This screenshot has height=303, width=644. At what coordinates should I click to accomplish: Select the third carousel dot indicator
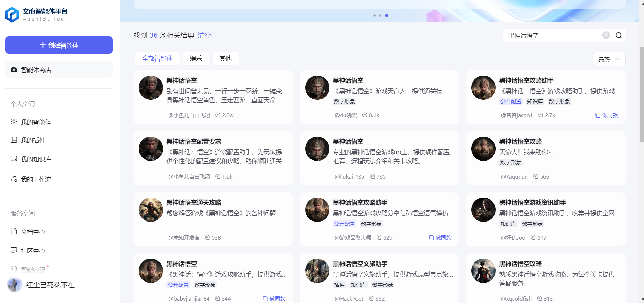tap(387, 15)
